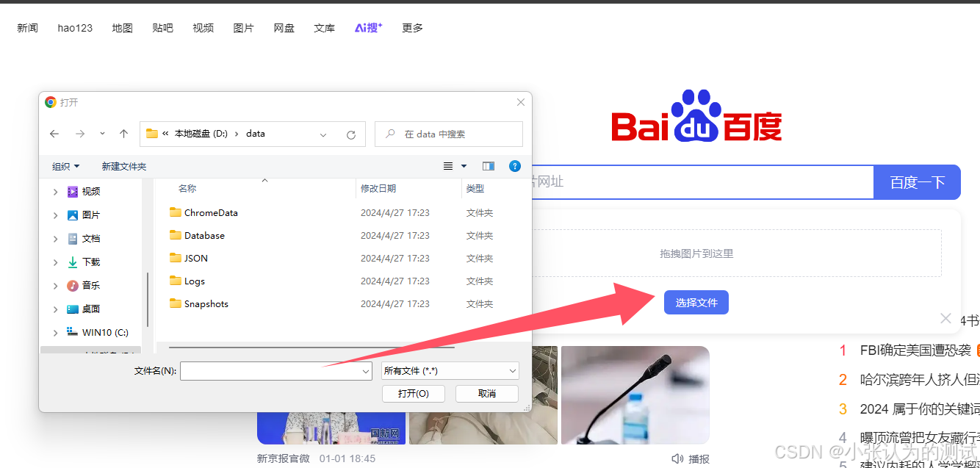
Task: Open hot topic 'FBI确定美国遭恐袭'
Action: [915, 350]
